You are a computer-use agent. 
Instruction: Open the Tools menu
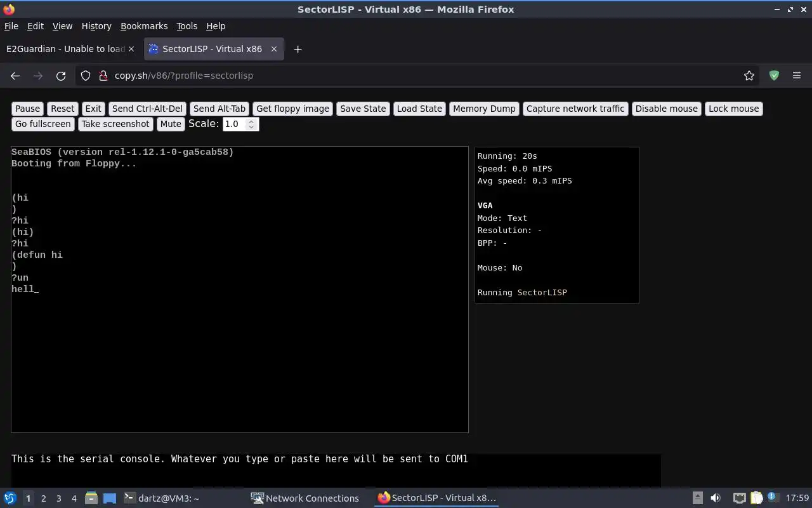187,26
